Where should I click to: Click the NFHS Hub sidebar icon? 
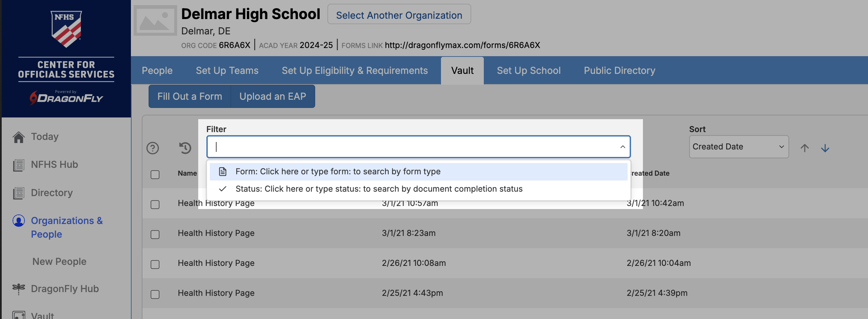click(x=19, y=165)
